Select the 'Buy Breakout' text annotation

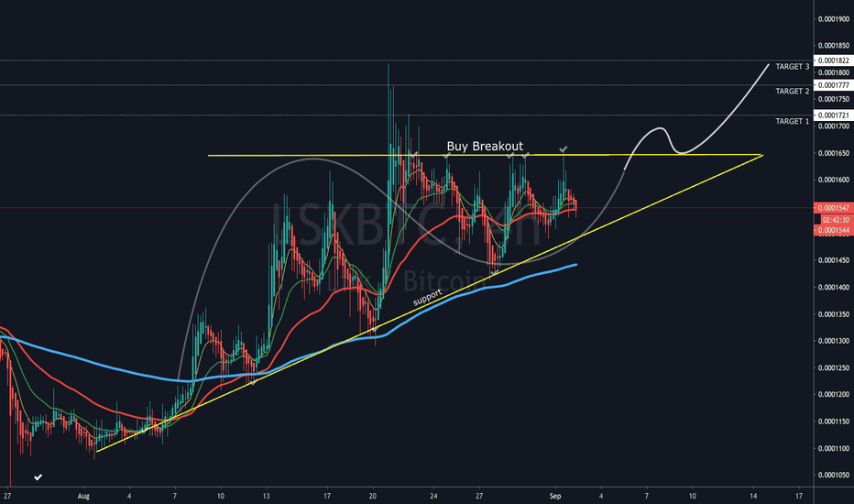[485, 146]
